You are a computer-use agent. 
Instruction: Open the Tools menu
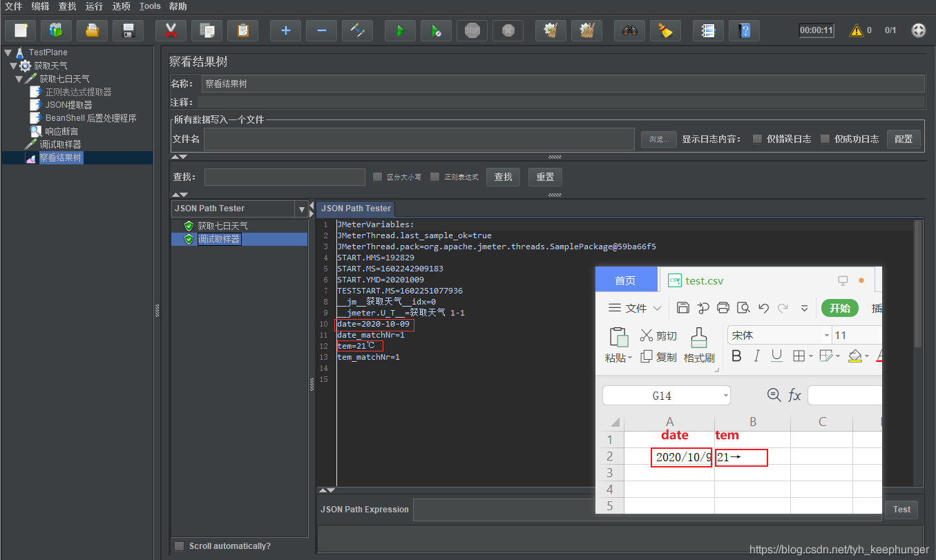coord(150,6)
